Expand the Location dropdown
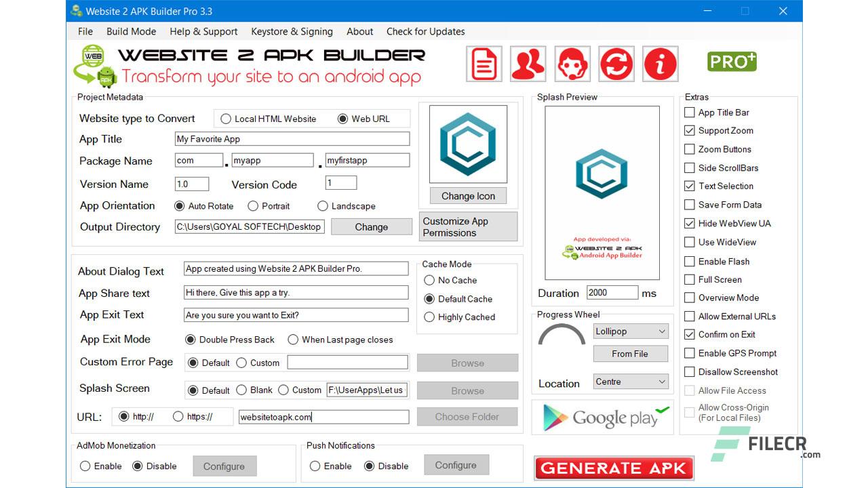868x488 pixels. 631,382
